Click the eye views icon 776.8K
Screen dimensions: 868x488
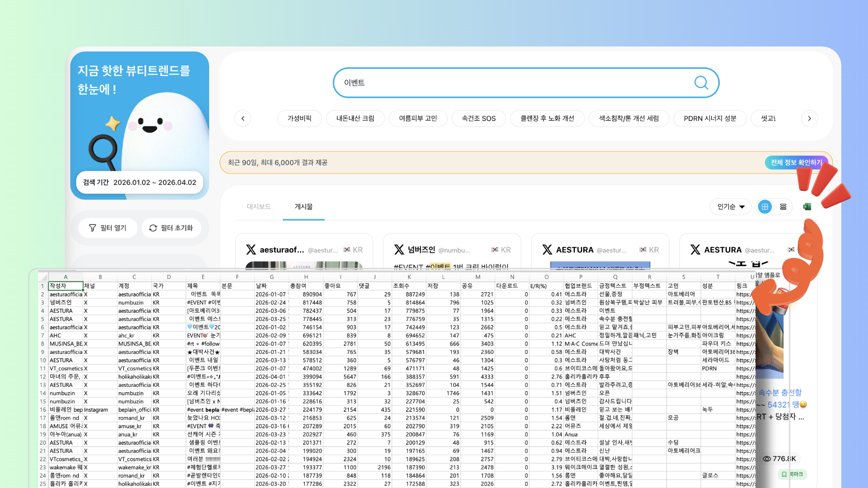[767, 459]
